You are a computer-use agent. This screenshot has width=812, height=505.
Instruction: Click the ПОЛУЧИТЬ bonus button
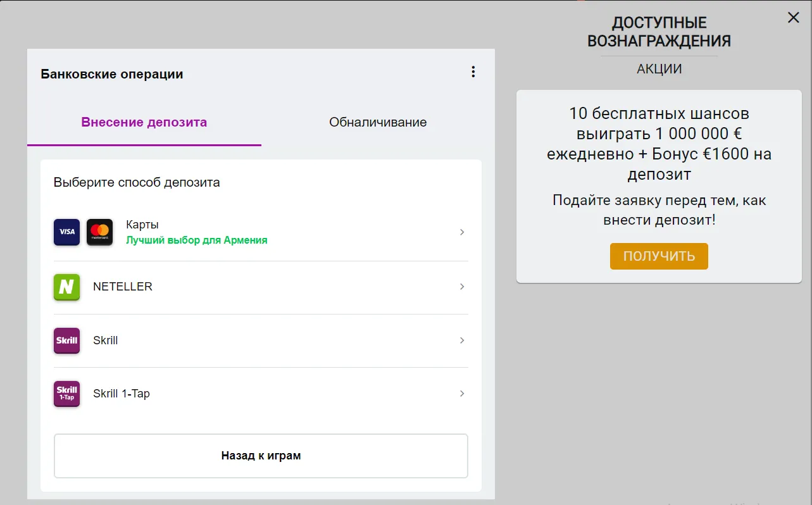659,256
